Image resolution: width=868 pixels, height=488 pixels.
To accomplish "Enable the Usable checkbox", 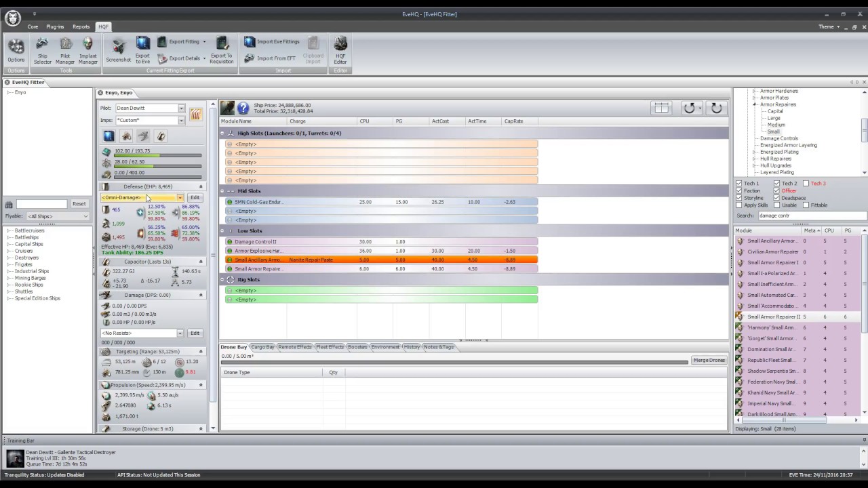I will tap(776, 205).
